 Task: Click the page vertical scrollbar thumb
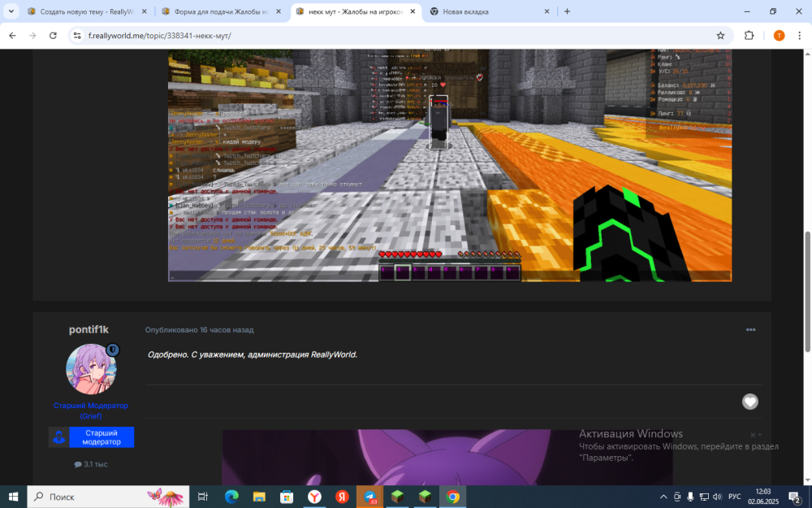tap(807, 291)
